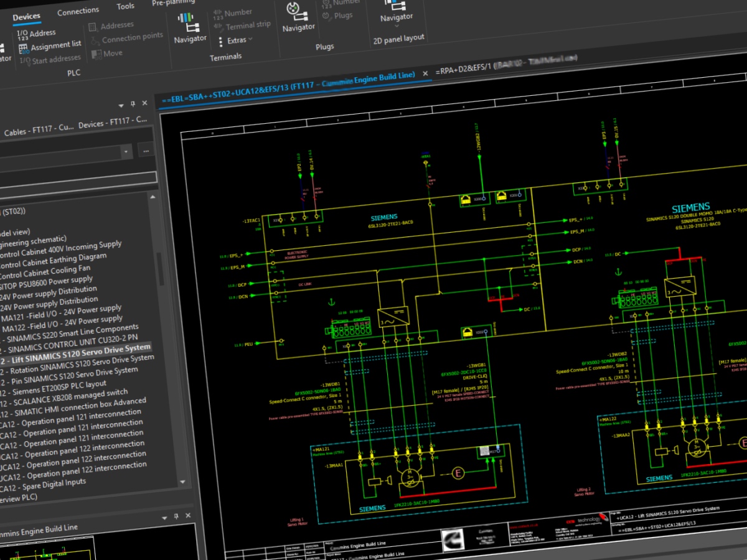Image resolution: width=747 pixels, height=560 pixels.
Task: Open the navigator filter combo box arrow
Action: (x=127, y=151)
